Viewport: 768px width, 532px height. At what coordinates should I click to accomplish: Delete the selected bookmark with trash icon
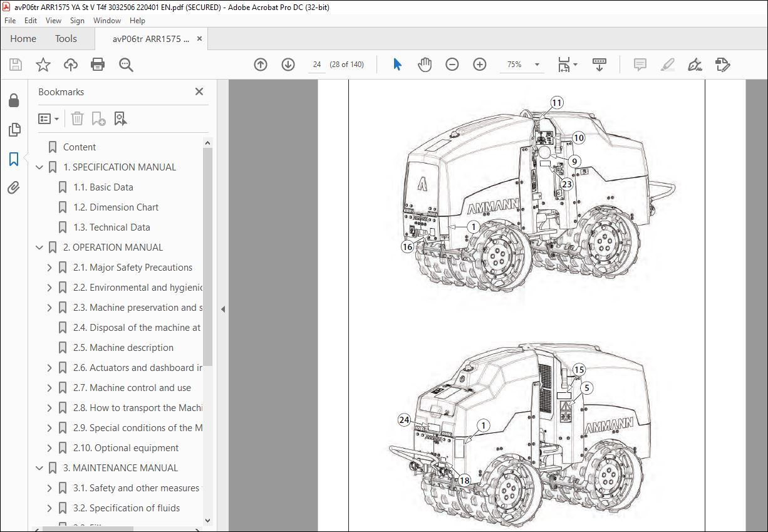click(77, 118)
